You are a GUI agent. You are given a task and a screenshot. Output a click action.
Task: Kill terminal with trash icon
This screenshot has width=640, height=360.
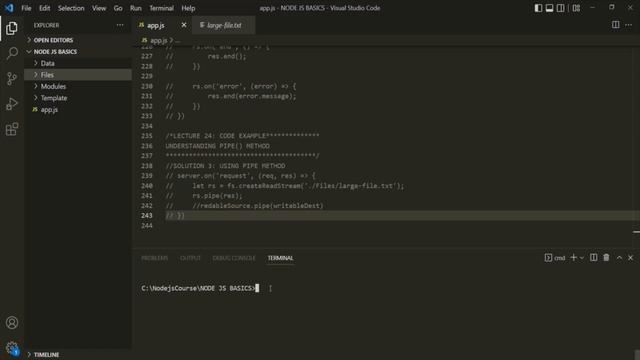606,258
